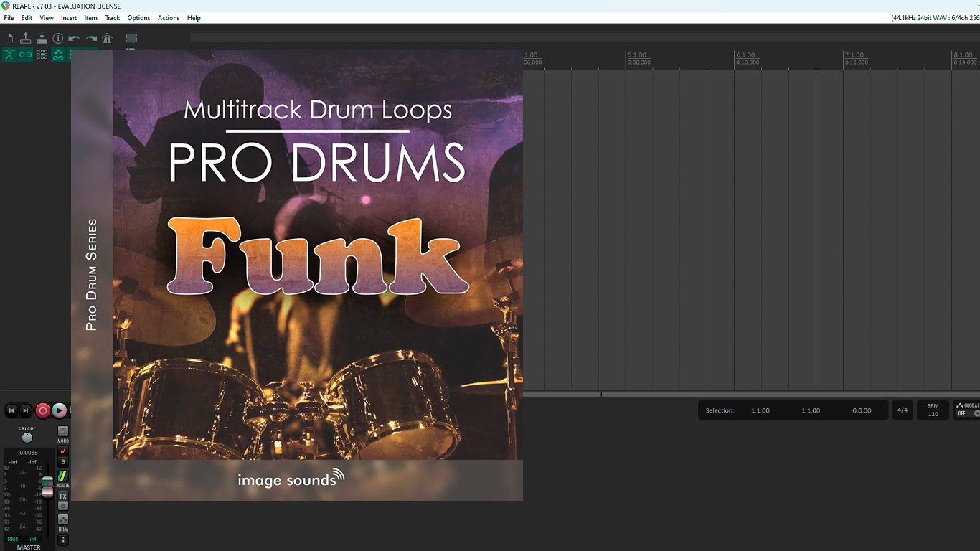Toggle ripple editing grid icon
The width and height of the screenshot is (980, 551).
point(42,55)
